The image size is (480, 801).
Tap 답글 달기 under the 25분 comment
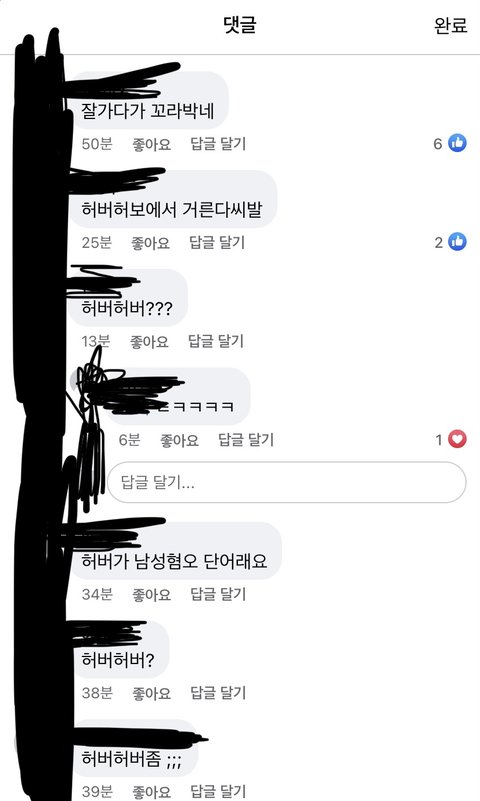coord(217,243)
